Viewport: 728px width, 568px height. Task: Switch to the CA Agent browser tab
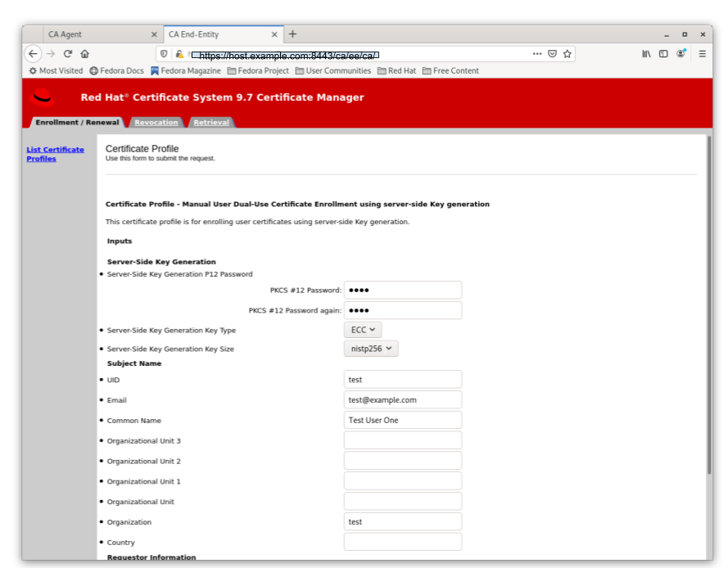[90, 35]
